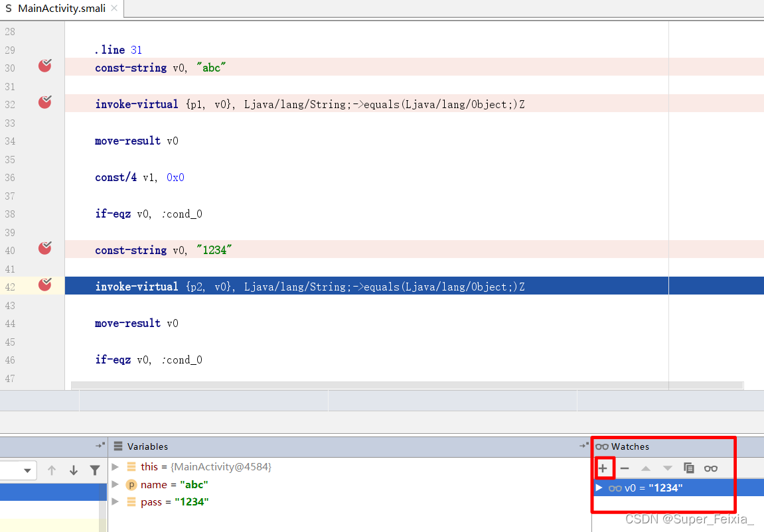Click the hamburger icon on the Variables panel
Image resolution: width=764 pixels, height=532 pixels.
(118, 446)
